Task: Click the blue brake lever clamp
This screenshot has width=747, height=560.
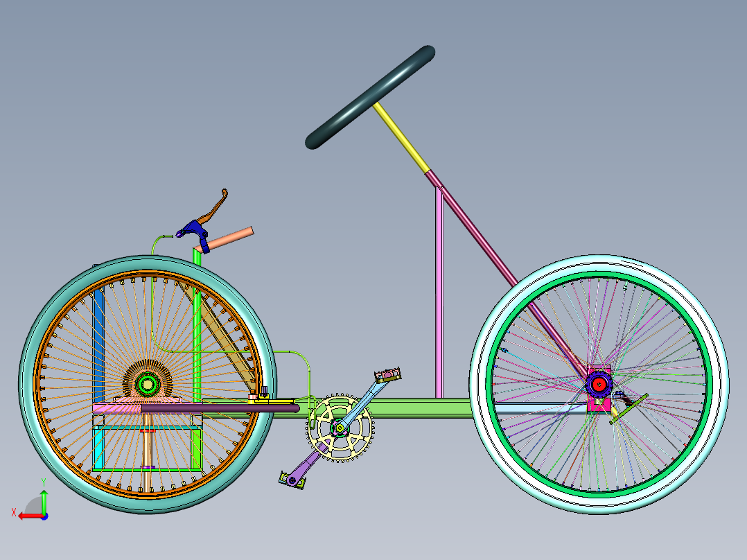Action: tap(194, 233)
